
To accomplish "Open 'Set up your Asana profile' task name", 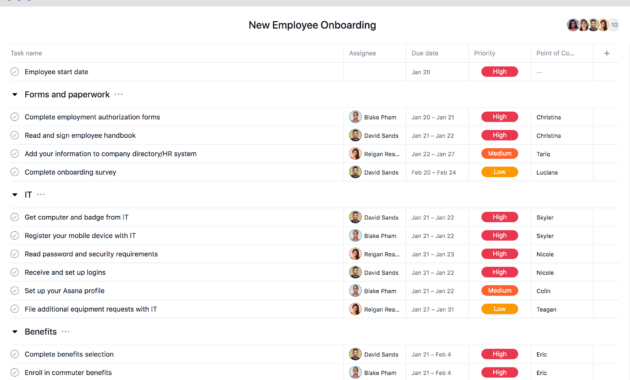I will tap(64, 290).
